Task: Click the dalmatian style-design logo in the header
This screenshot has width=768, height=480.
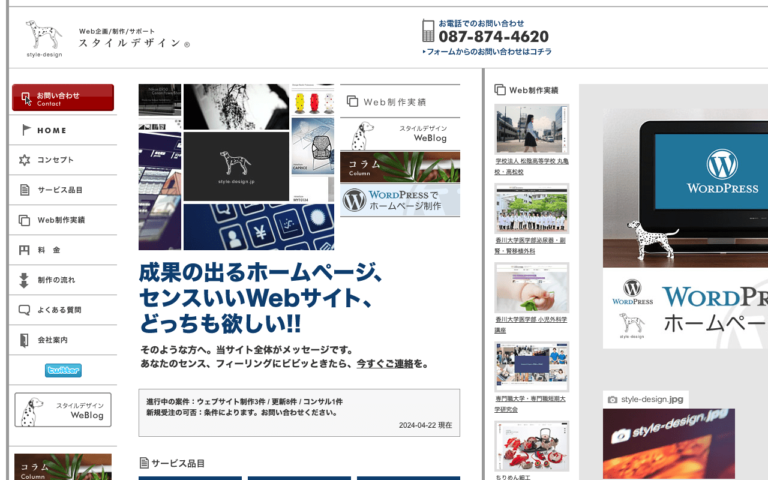Action: tap(44, 39)
